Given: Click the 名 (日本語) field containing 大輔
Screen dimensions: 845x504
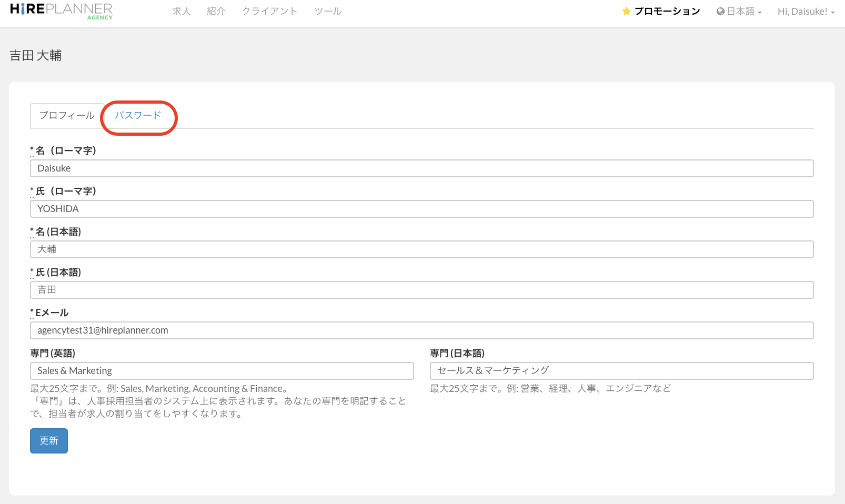Looking at the screenshot, I should click(421, 249).
